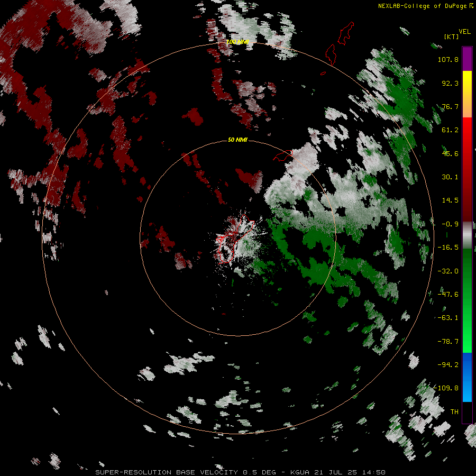This screenshot has width=476, height=476.
Task: Click the purple segment of the color bar
Action: click(467, 59)
